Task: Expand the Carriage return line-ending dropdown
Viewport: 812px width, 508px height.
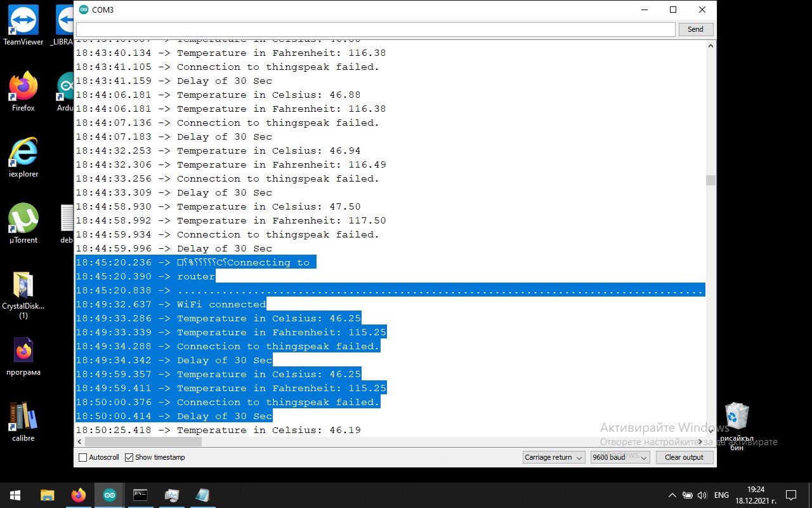Action: pos(554,457)
